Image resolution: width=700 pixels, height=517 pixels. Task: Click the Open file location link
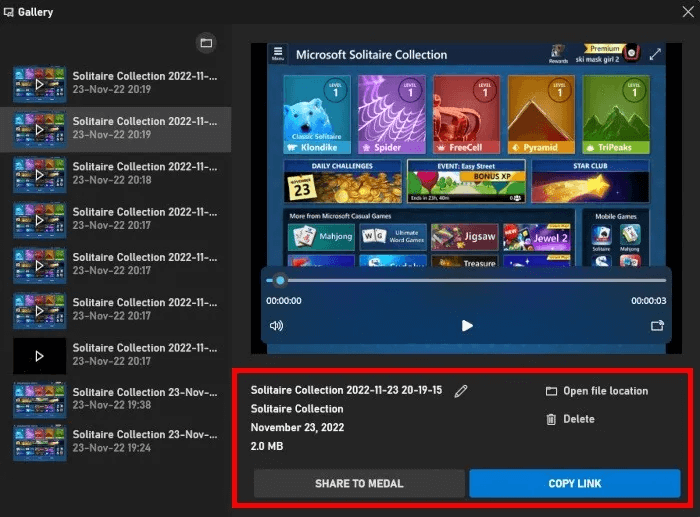[597, 391]
